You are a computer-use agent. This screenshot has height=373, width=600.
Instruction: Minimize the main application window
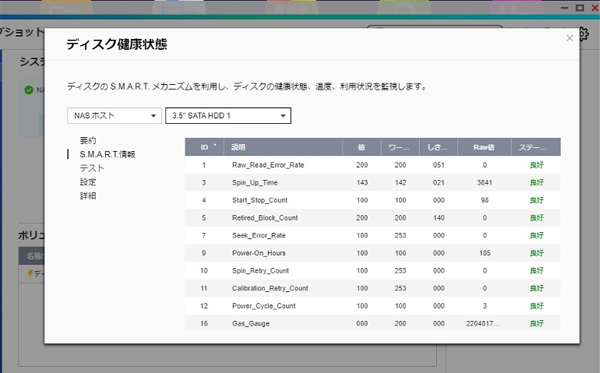pos(564,8)
